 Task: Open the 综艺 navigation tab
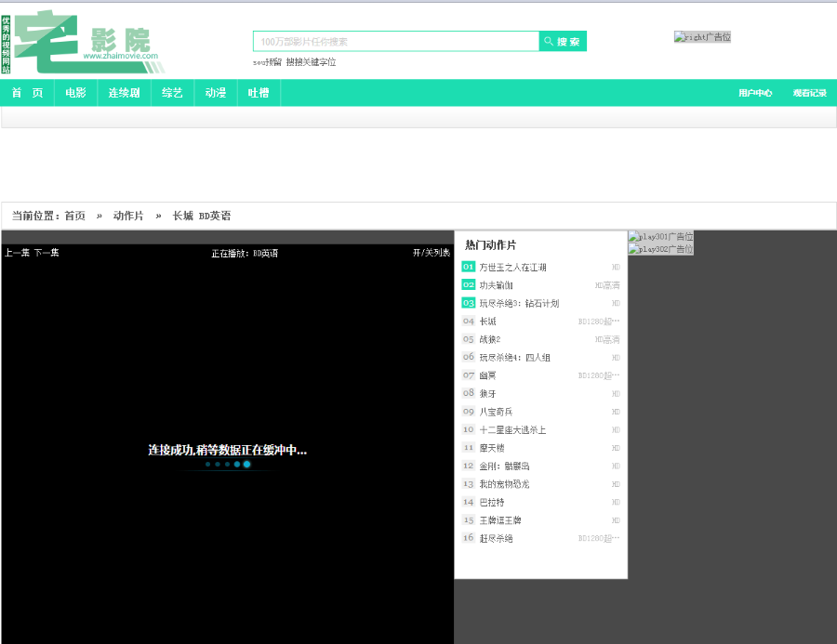172,93
